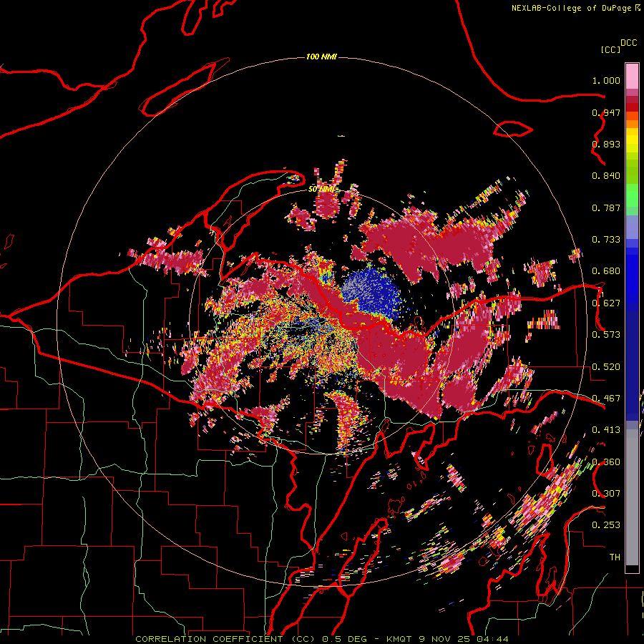Screen dimensions: 644x644
Task: Click the 0.573 value on the color scale
Action: (x=606, y=335)
